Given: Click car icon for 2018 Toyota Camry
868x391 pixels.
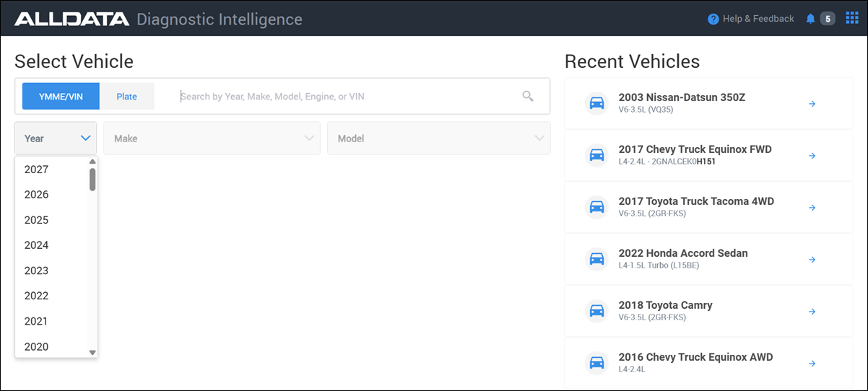Looking at the screenshot, I should tap(597, 312).
